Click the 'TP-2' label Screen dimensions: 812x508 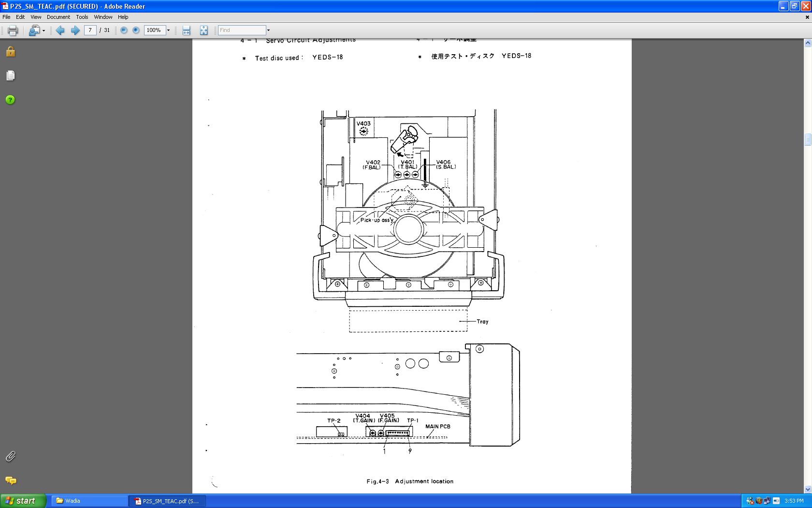(334, 421)
